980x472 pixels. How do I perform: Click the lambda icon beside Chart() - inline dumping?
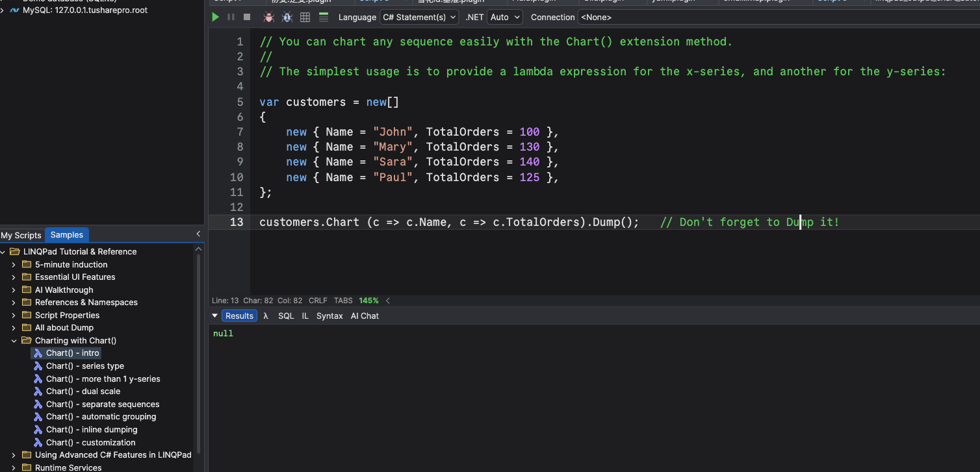38,430
